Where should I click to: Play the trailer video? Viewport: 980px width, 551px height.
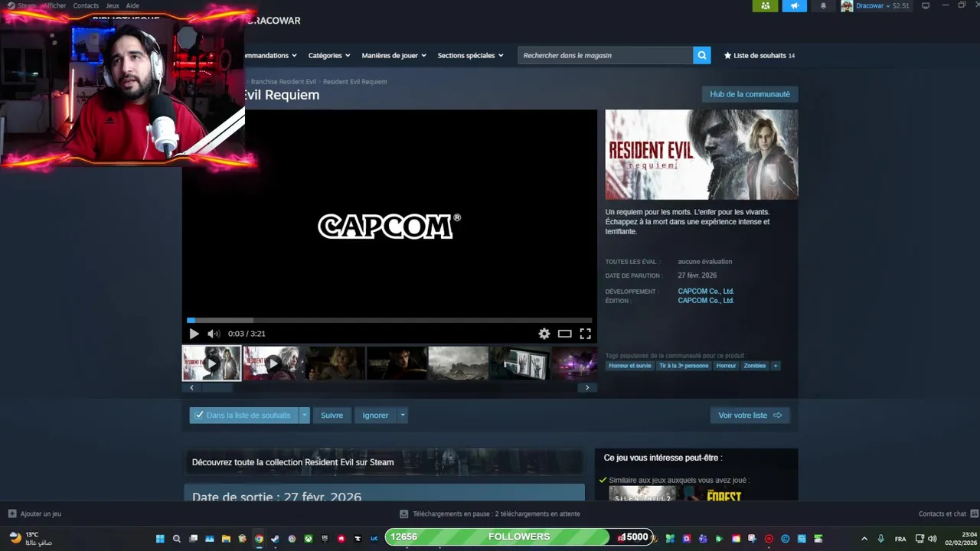(194, 334)
